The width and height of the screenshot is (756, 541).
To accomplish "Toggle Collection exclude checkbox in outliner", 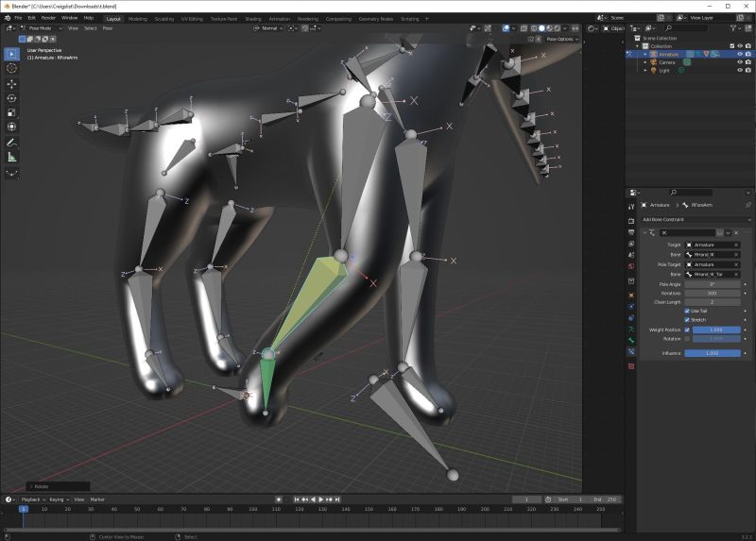I will [x=732, y=46].
